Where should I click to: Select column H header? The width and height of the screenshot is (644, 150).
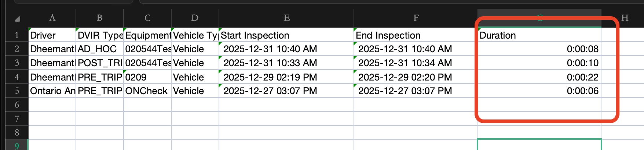[625, 18]
